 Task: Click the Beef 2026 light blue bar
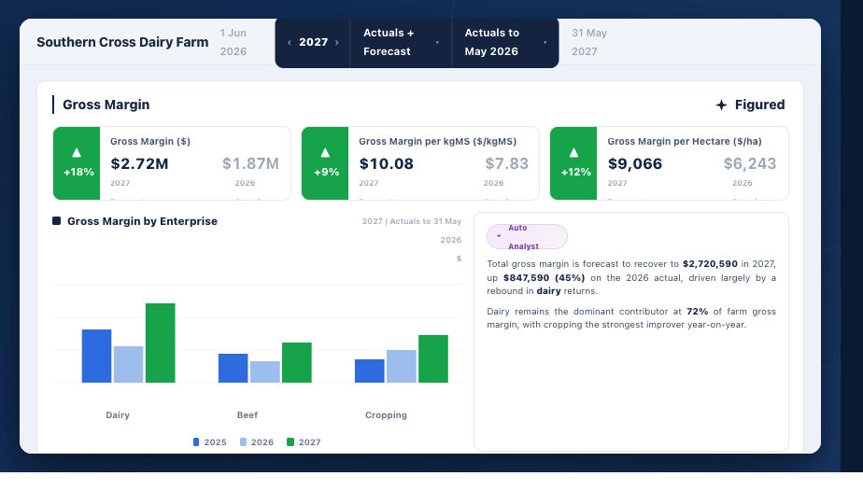[264, 372]
